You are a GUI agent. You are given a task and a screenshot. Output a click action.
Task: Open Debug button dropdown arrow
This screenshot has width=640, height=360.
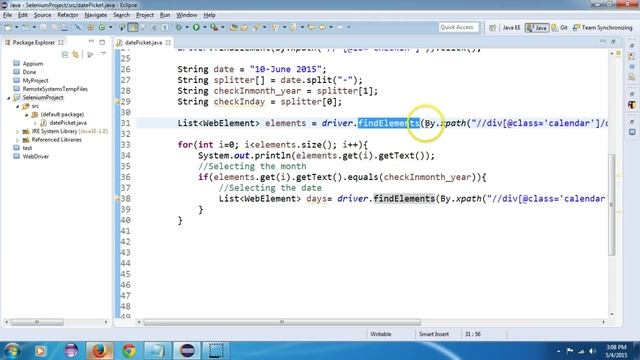187,27
